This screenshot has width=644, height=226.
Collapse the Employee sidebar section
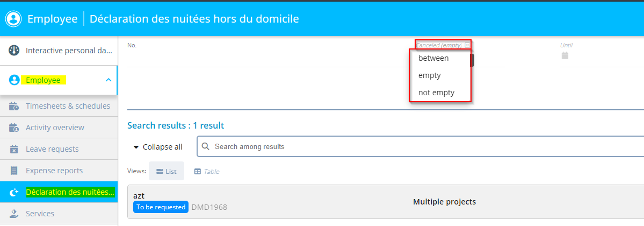coord(108,80)
